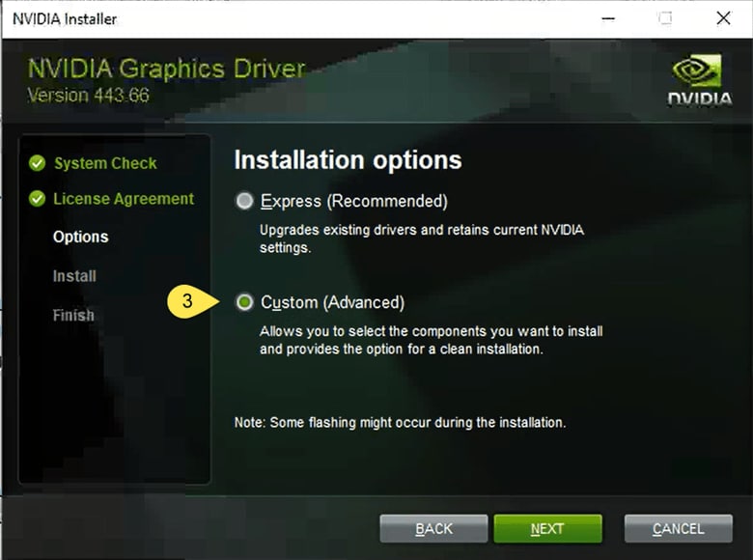The image size is (753, 560).
Task: Select the Express (Recommended) radio button
Action: [x=244, y=201]
